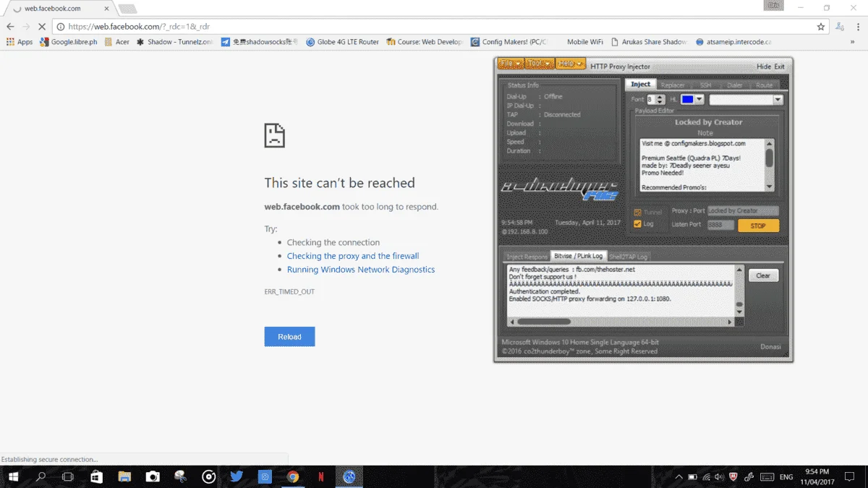Click the orange STOP button

click(758, 226)
